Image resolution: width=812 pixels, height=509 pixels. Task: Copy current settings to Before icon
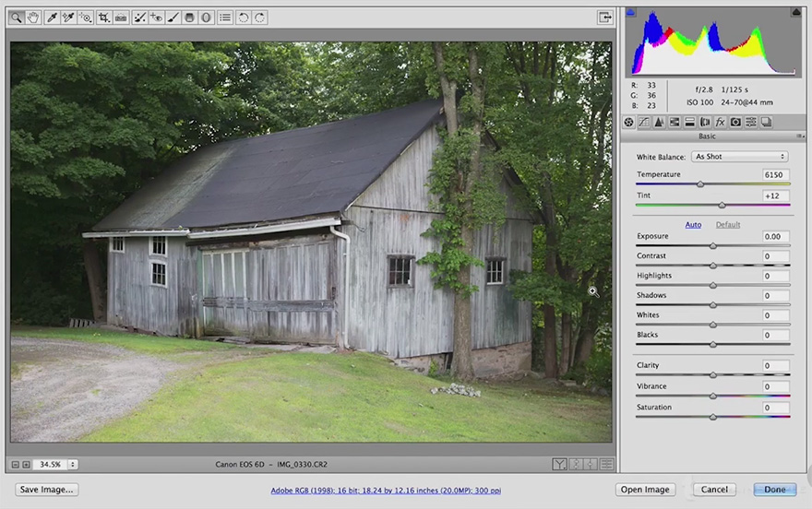click(x=591, y=465)
